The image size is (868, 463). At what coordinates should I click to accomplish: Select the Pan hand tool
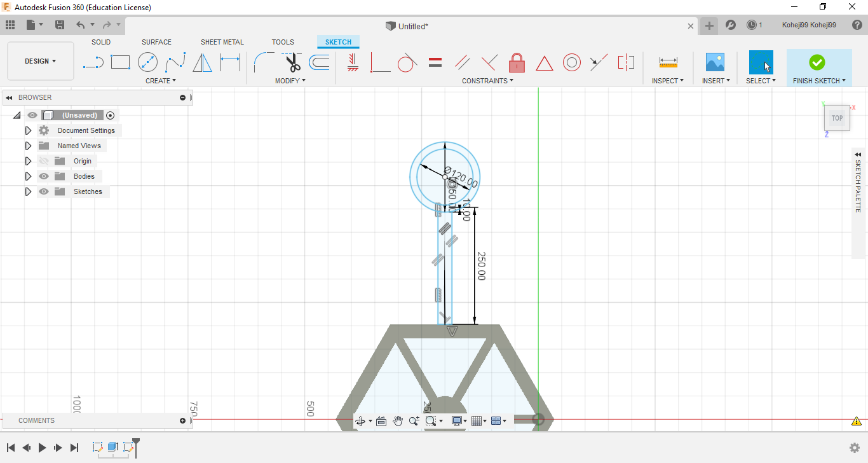pos(398,421)
